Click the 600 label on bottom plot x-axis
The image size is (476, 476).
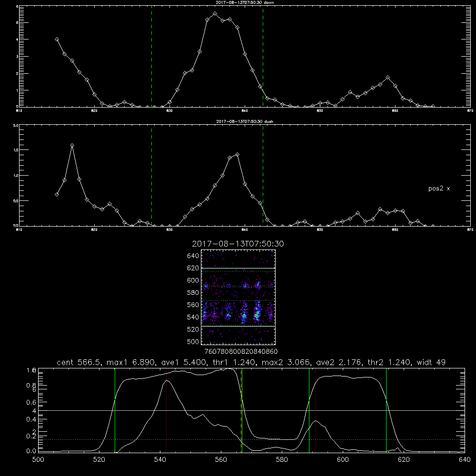click(x=343, y=460)
